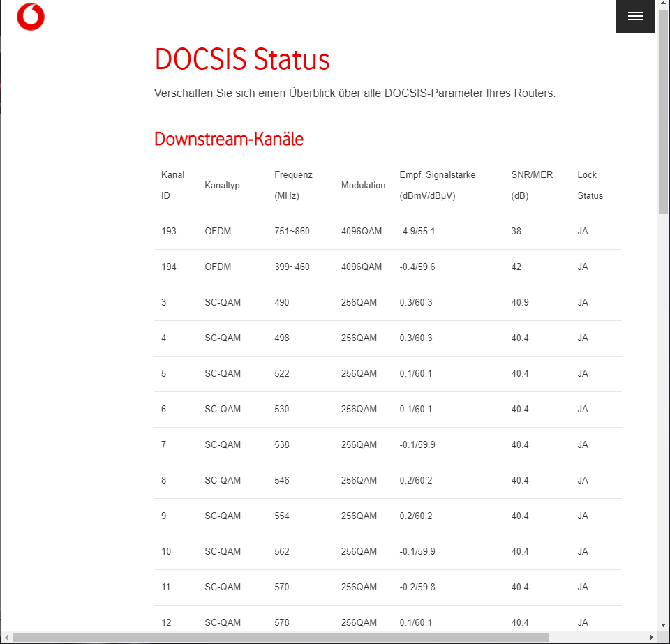Viewport: 670px width, 644px height.
Task: Click frequency value 490
Action: coord(281,302)
